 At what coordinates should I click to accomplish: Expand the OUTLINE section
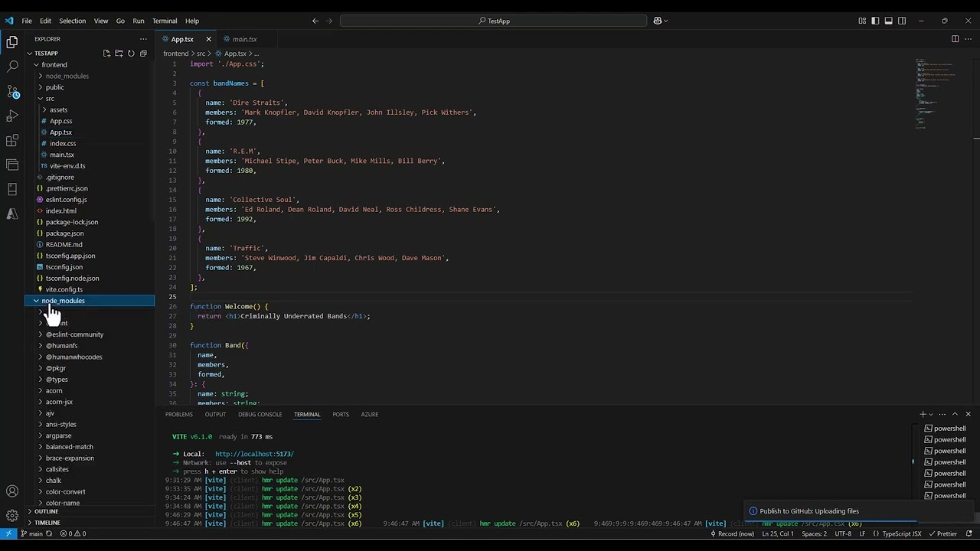pyautogui.click(x=46, y=511)
